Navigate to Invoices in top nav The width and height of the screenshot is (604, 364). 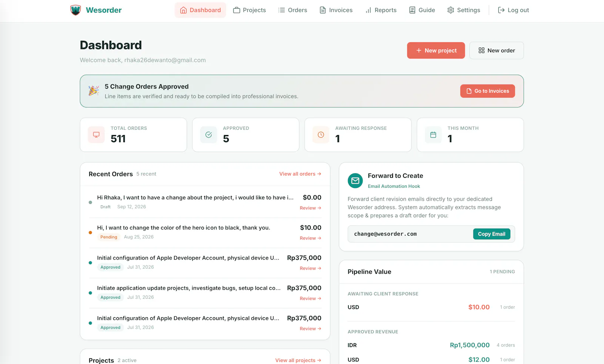336,10
